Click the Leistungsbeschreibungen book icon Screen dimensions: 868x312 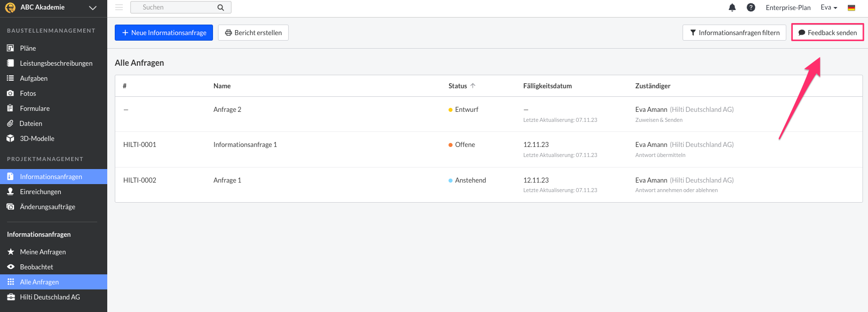(10, 63)
